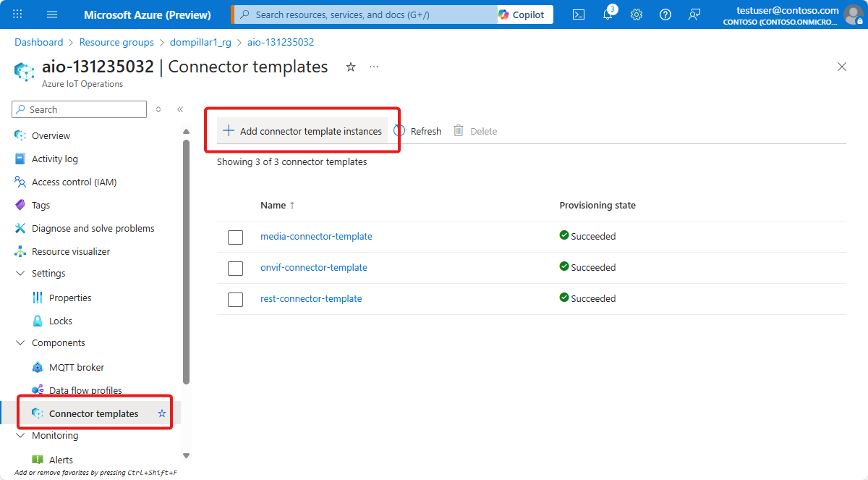Open portal settings gear
Viewport: 868px width, 480px height.
click(x=637, y=14)
